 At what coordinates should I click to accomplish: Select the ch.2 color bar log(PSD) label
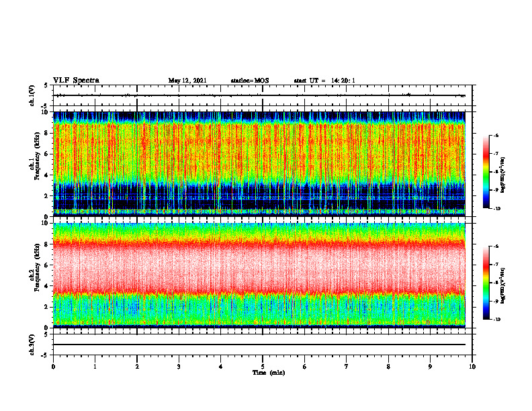[x=503, y=286]
